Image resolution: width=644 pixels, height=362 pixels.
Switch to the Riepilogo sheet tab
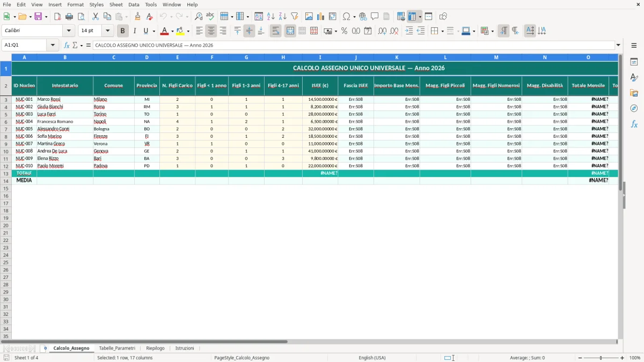point(155,348)
